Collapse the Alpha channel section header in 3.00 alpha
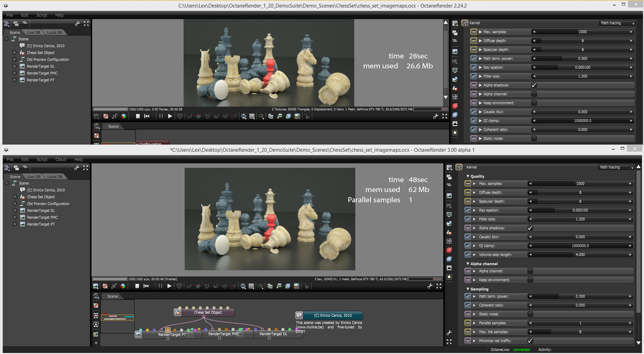The image size is (644, 354). pos(468,264)
